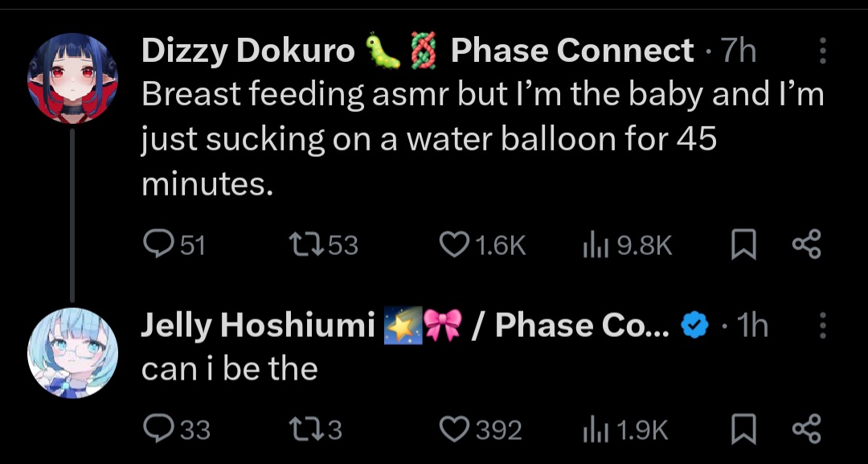The height and width of the screenshot is (464, 868).
Task: Open more options for Jelly Hoshiumi's reply
Action: pyautogui.click(x=822, y=325)
